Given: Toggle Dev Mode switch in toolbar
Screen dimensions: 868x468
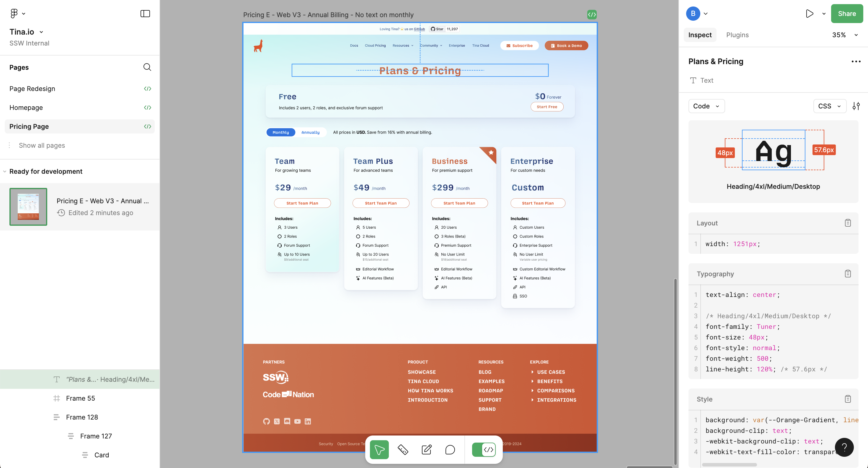Looking at the screenshot, I should pos(484,449).
